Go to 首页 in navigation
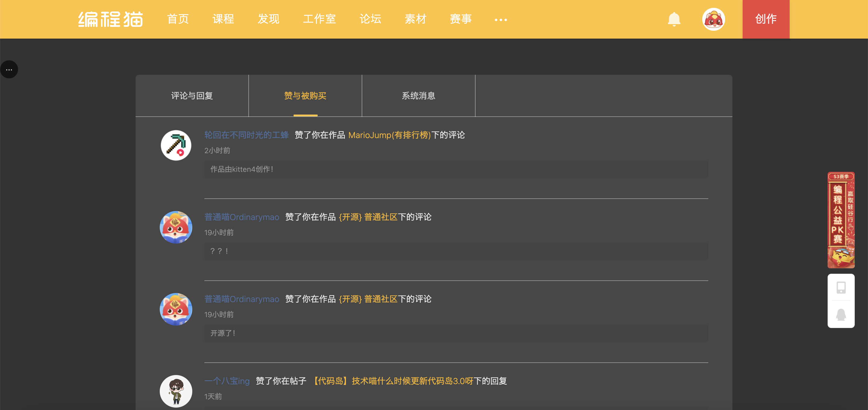Image resolution: width=868 pixels, height=410 pixels. pos(178,19)
